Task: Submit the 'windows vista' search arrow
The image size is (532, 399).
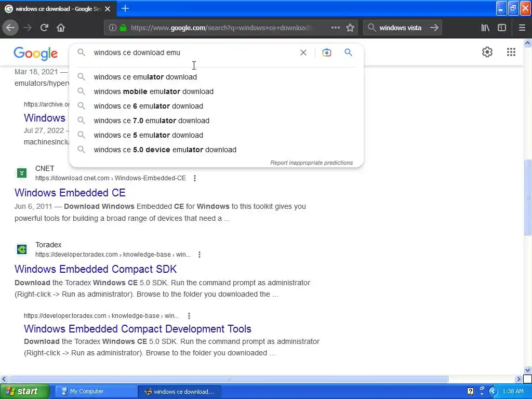Action: 434,28
